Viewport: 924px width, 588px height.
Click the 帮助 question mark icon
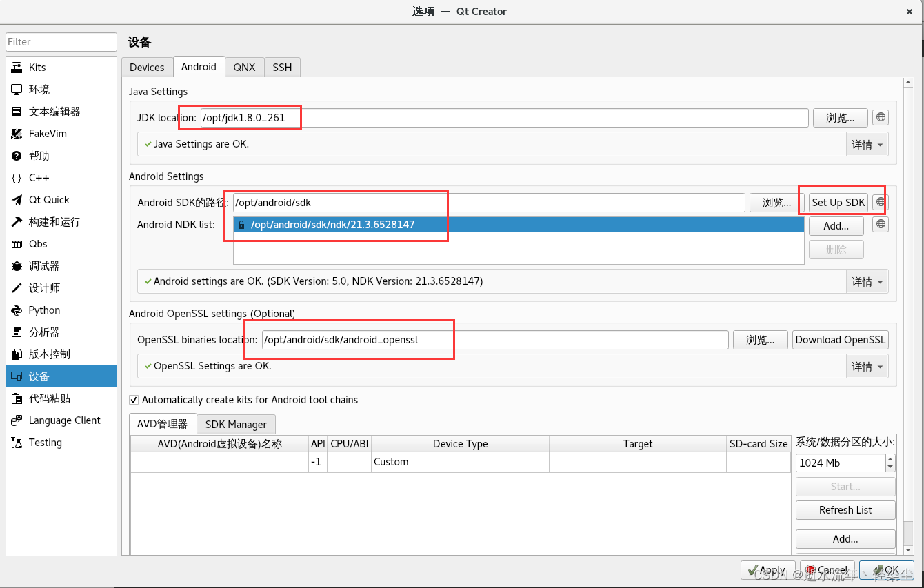pyautogui.click(x=17, y=156)
